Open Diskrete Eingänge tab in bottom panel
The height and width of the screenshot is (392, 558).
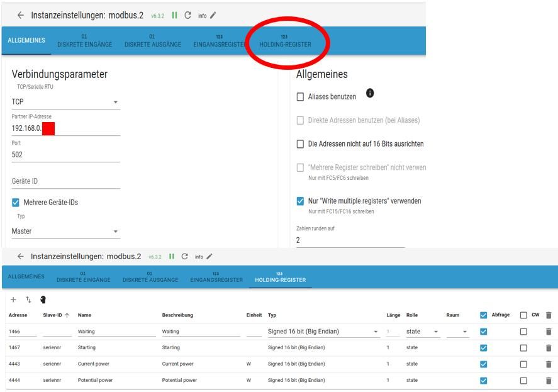[x=83, y=277]
